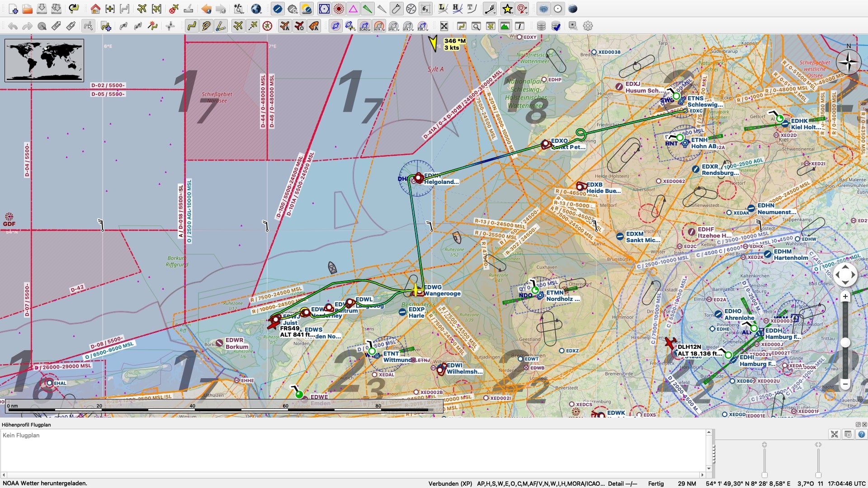868x488 pixels.
Task: Open information window icon
Action: [x=519, y=26]
